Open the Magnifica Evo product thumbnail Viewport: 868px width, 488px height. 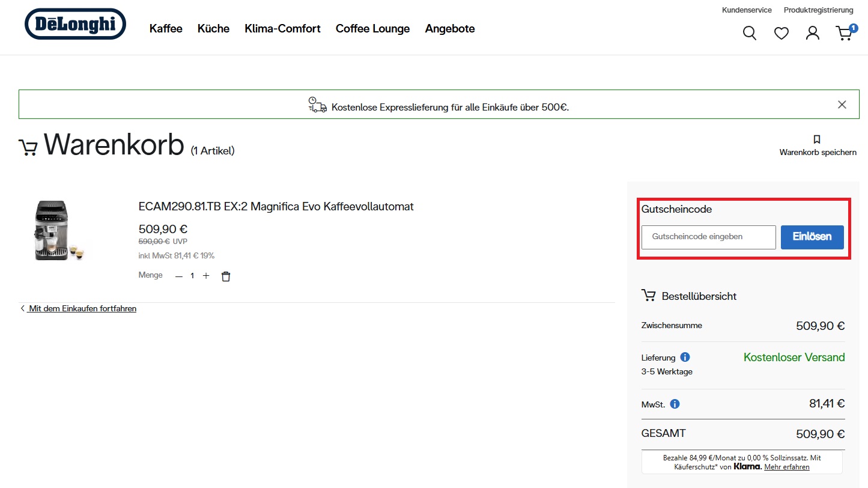tap(59, 230)
